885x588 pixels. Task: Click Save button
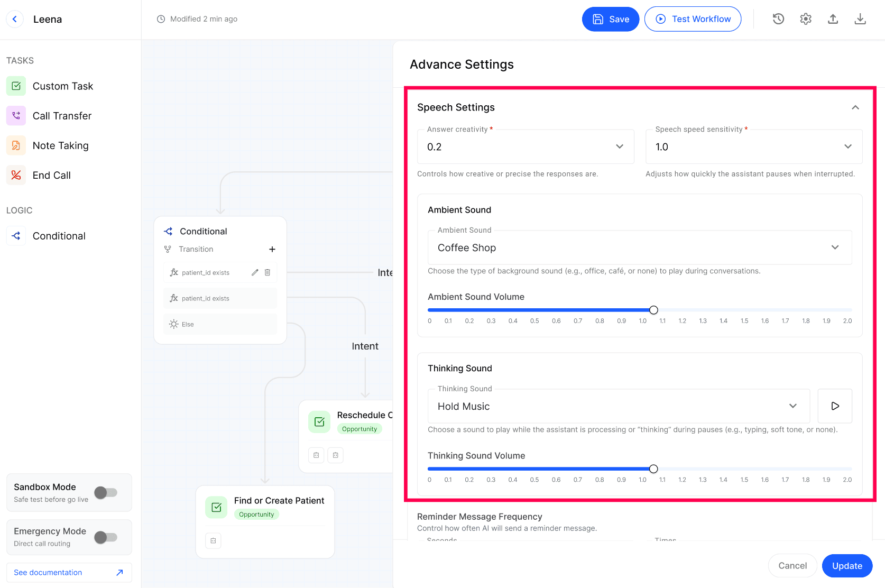pos(611,19)
